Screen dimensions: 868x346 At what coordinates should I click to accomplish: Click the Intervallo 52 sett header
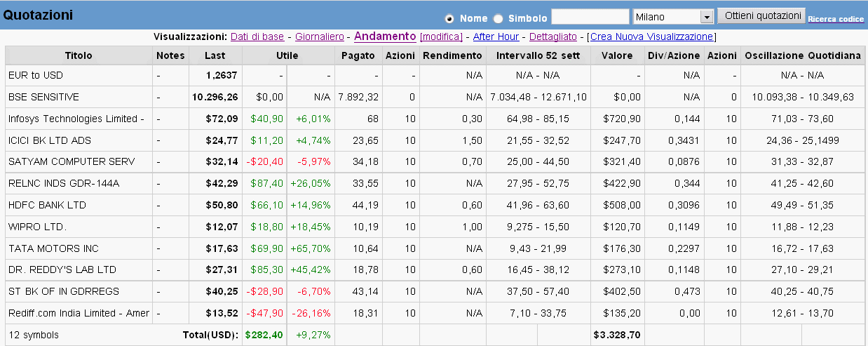point(538,55)
